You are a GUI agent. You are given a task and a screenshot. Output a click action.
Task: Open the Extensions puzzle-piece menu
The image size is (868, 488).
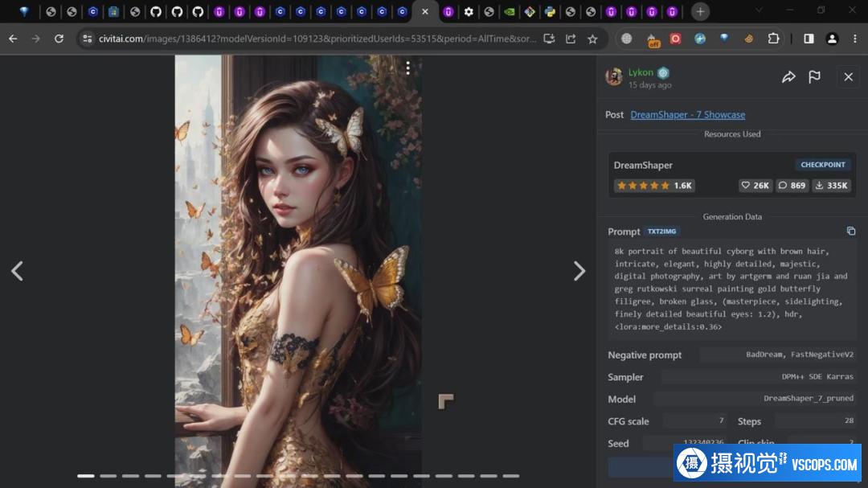(773, 39)
